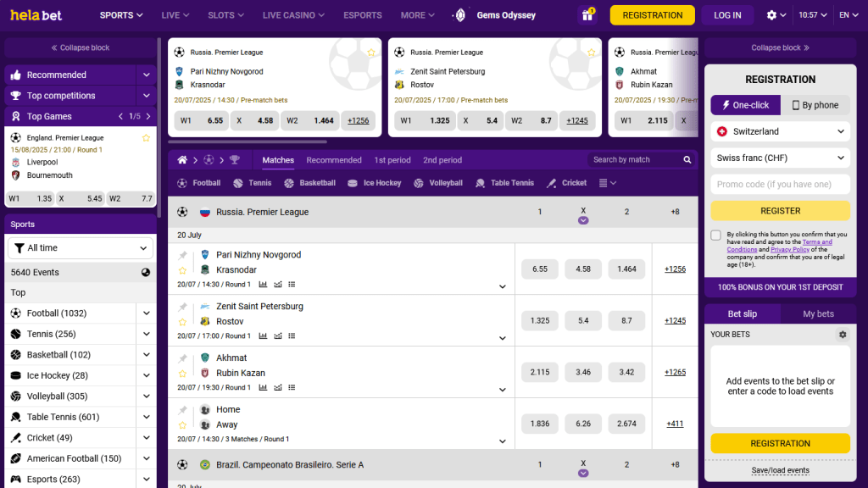This screenshot has width=868, height=488.
Task: Open more sports filter dropdown
Action: click(x=607, y=183)
